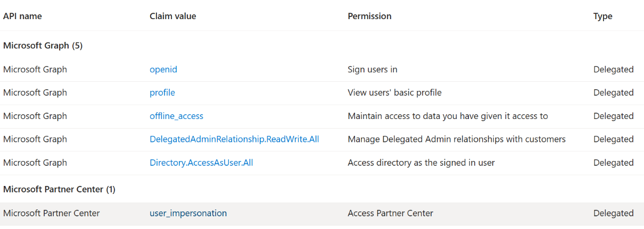Screen dimensions: 644x229
Task: Open DelegatedAdminRelationship.ReadWrite.All link
Action: pyautogui.click(x=234, y=139)
